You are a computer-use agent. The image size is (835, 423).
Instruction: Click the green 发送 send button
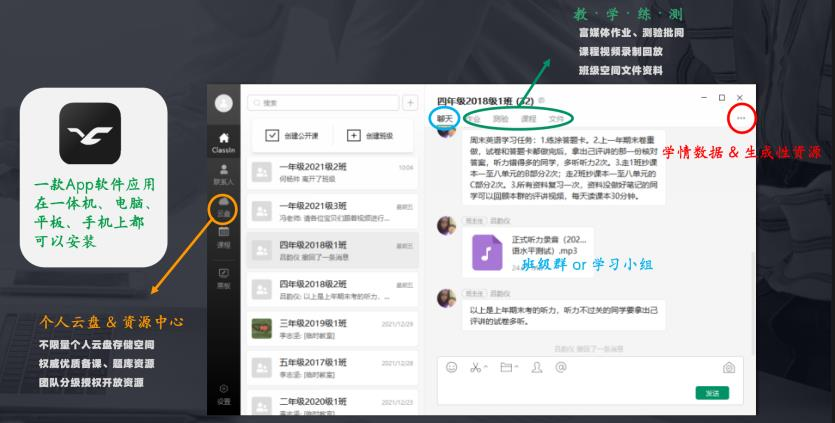point(712,393)
